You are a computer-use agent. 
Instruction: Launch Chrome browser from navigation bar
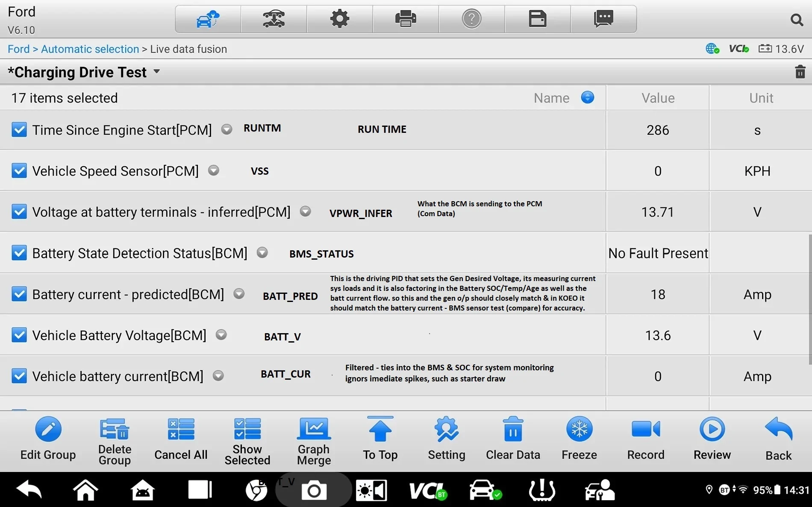click(x=256, y=490)
